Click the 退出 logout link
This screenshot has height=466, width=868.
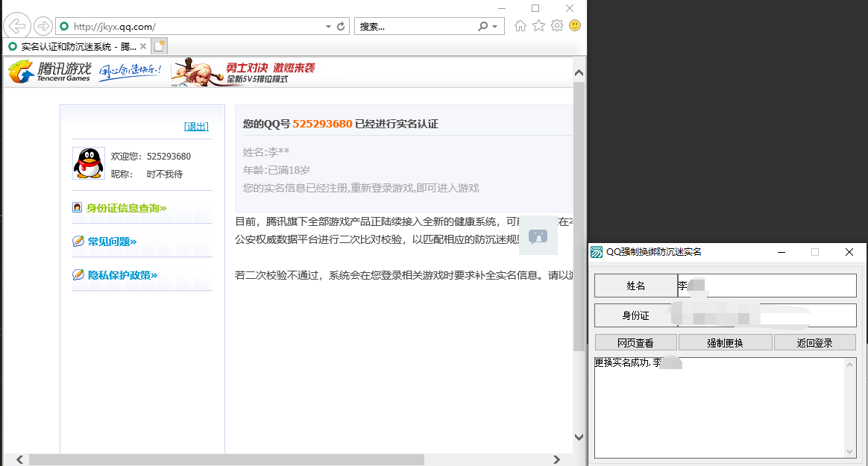tap(197, 126)
